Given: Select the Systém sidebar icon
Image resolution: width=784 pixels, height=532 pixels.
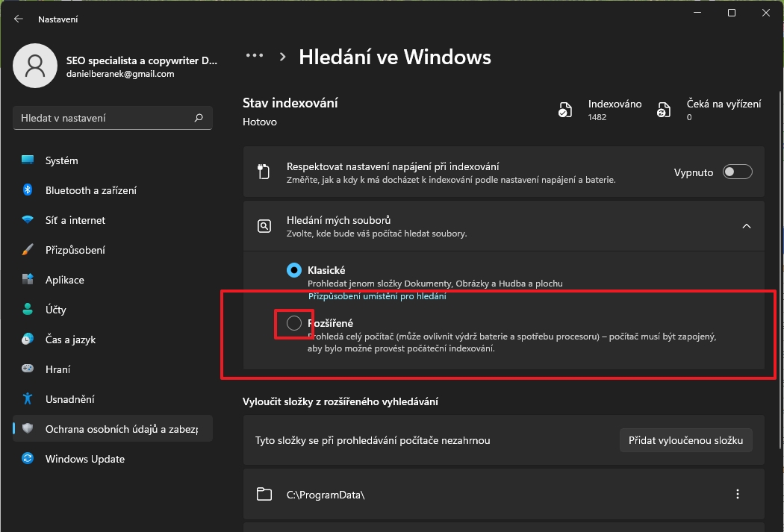Looking at the screenshot, I should point(28,160).
